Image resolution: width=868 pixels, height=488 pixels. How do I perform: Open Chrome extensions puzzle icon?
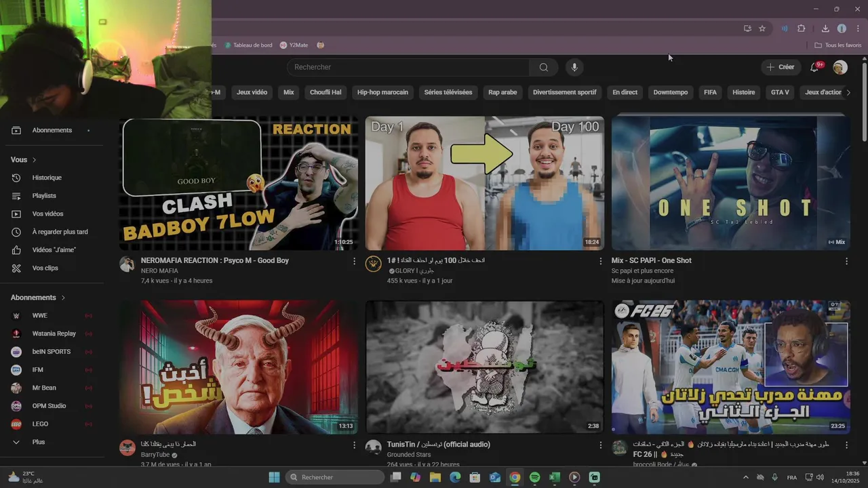click(x=802, y=28)
